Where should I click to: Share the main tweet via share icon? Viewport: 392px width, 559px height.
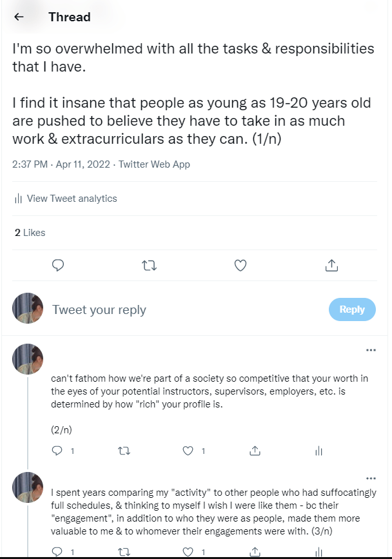pos(331,265)
